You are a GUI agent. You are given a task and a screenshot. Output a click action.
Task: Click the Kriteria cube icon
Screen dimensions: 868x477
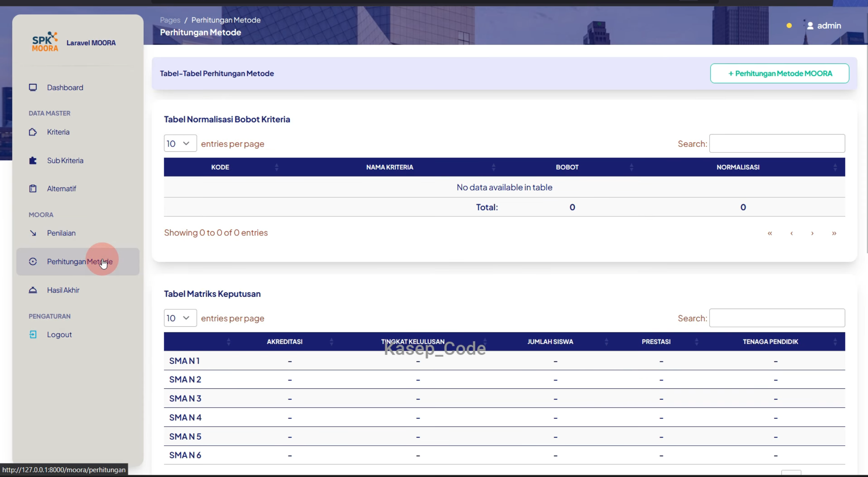33,132
